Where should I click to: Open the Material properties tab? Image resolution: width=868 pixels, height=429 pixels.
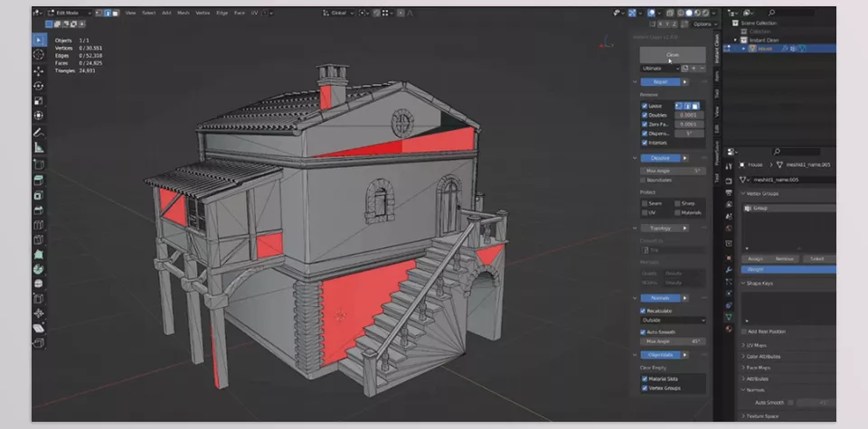coord(729,330)
